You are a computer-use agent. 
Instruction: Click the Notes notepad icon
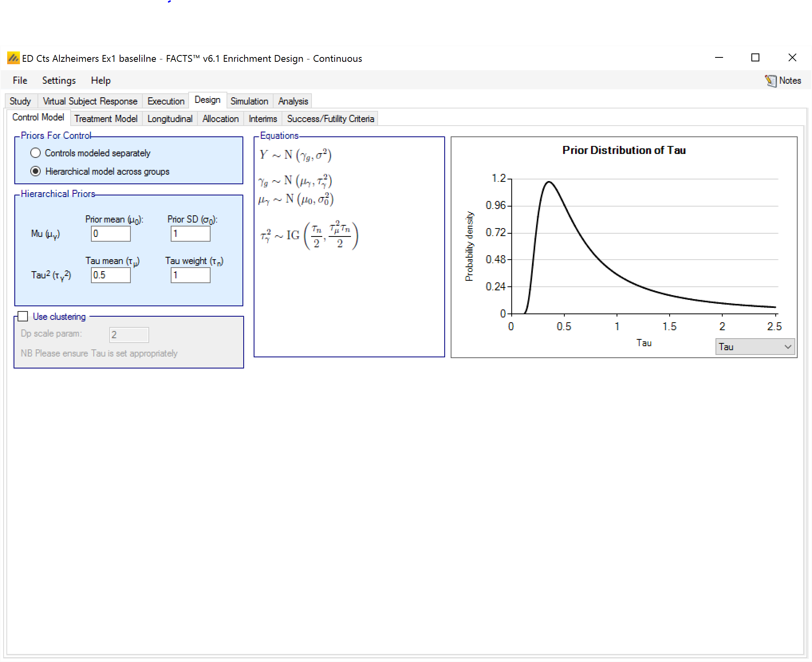pos(771,81)
